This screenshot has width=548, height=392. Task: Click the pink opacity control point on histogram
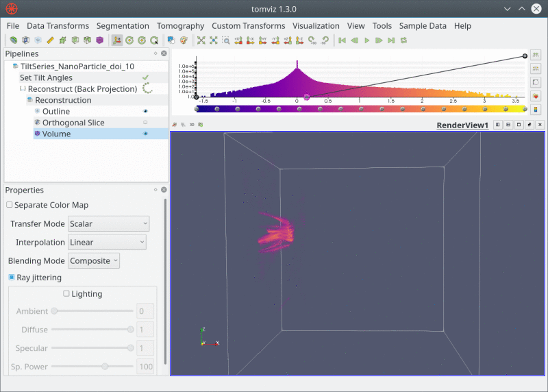[306, 97]
